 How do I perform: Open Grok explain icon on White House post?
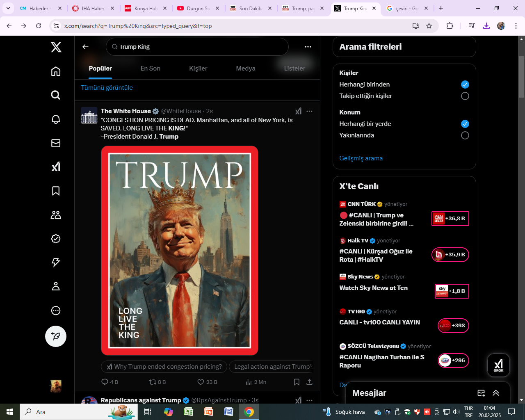298,111
